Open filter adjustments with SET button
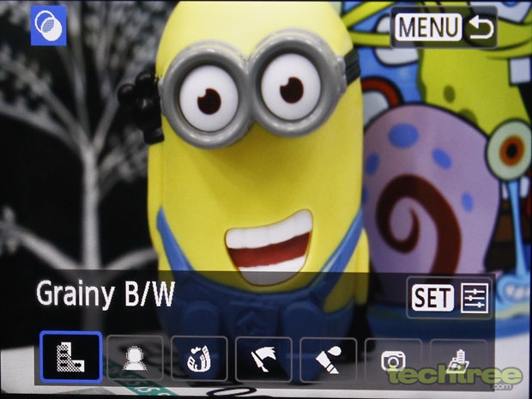 point(450,298)
